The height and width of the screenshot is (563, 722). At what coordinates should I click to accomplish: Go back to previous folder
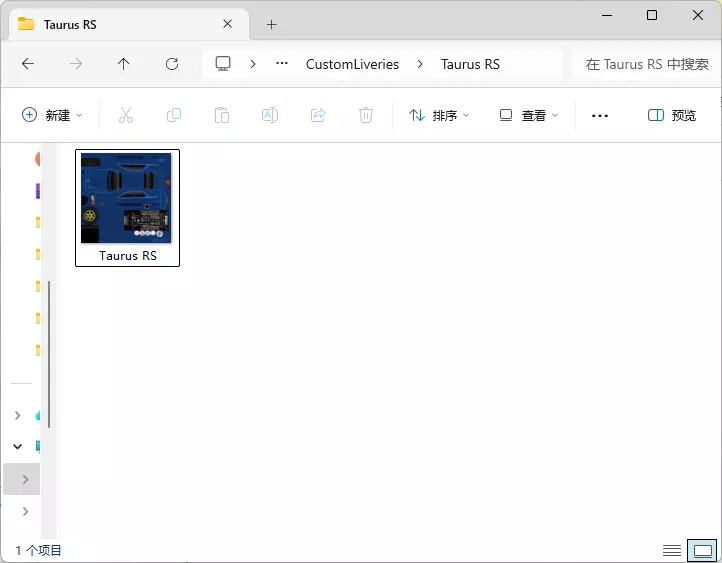[28, 64]
